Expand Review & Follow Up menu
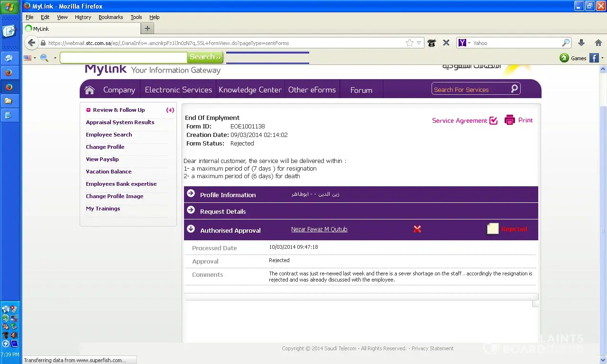The image size is (607, 364). point(88,110)
